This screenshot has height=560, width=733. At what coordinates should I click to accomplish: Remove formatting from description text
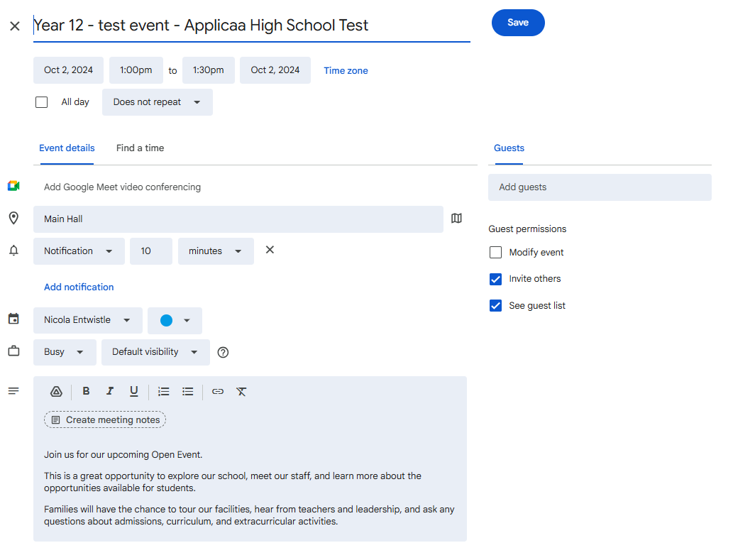tap(241, 391)
